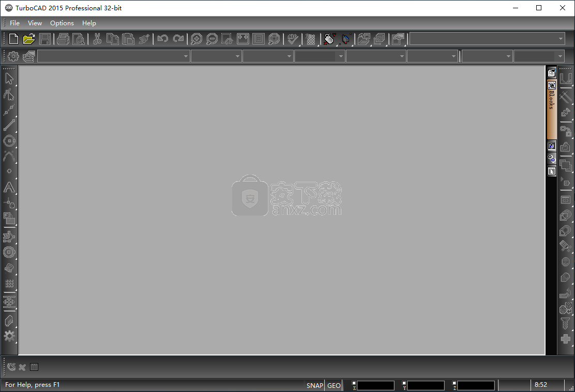The width and height of the screenshot is (575, 392).
Task: Pick the Circle tool in left toolbar
Action: (x=9, y=140)
